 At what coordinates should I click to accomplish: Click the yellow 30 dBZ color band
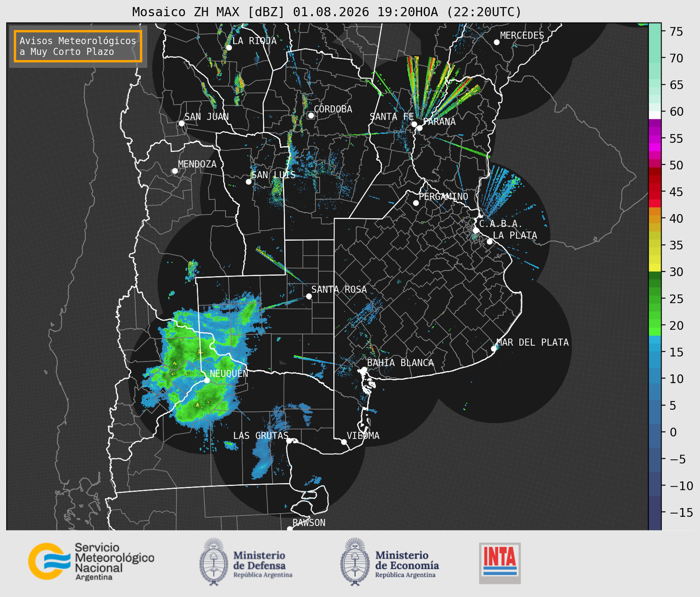pyautogui.click(x=654, y=268)
